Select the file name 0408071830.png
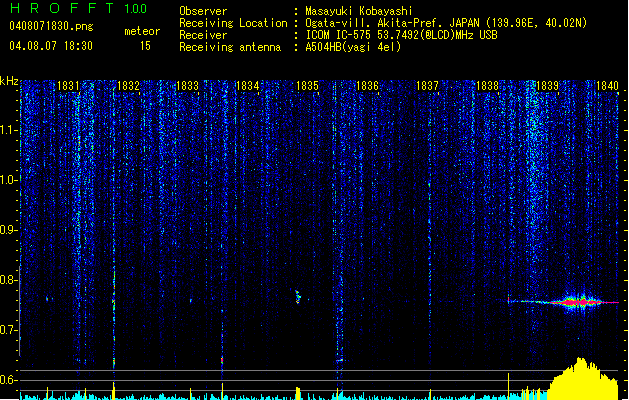Viewport: 629px width, 400px height. coord(51,26)
